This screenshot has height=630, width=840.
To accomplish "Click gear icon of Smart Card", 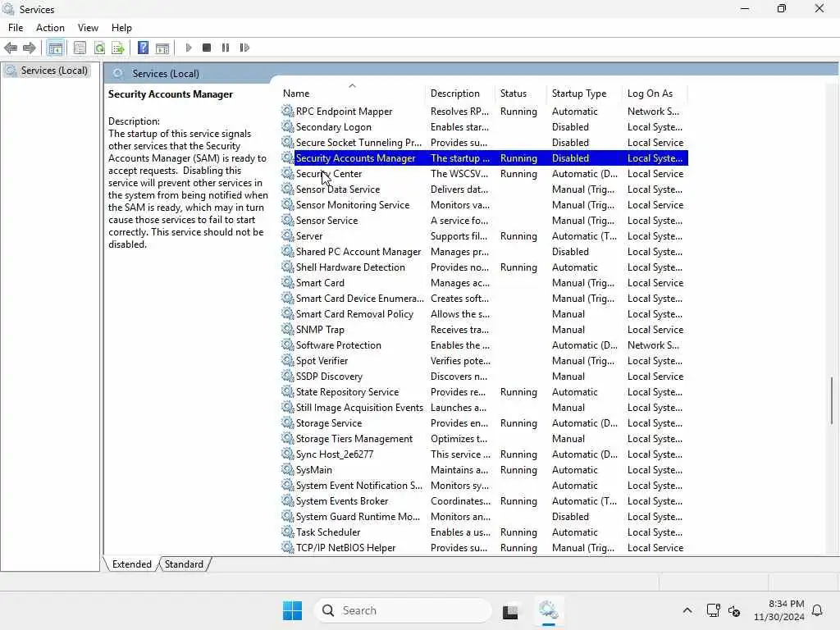I will (288, 282).
